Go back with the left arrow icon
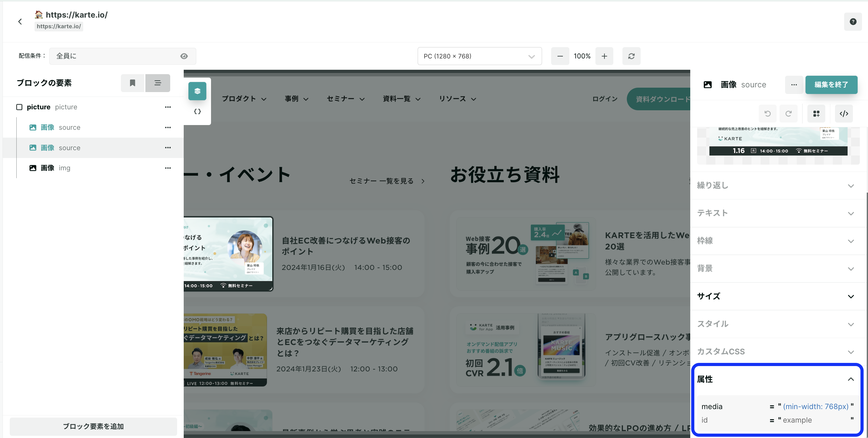Image resolution: width=868 pixels, height=438 pixels. coord(20,22)
